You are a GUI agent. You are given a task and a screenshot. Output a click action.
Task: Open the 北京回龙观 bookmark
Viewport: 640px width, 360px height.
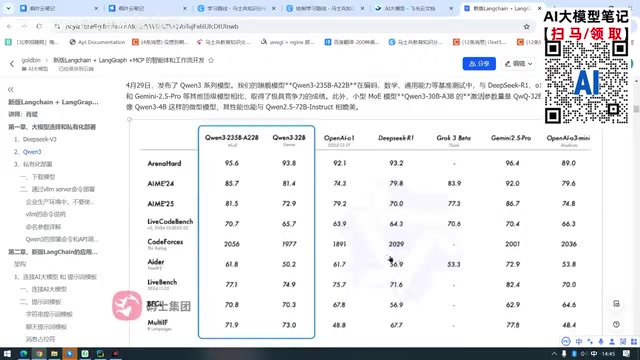(x=32, y=42)
